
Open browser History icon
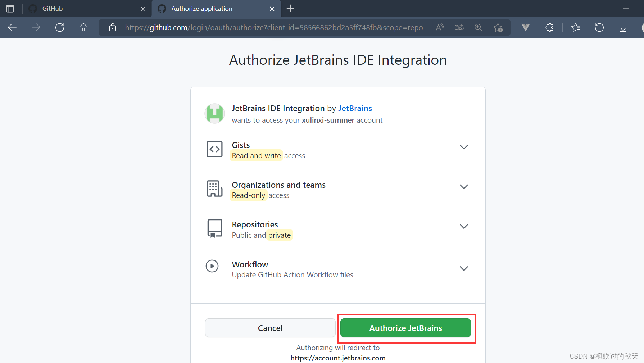tap(599, 27)
